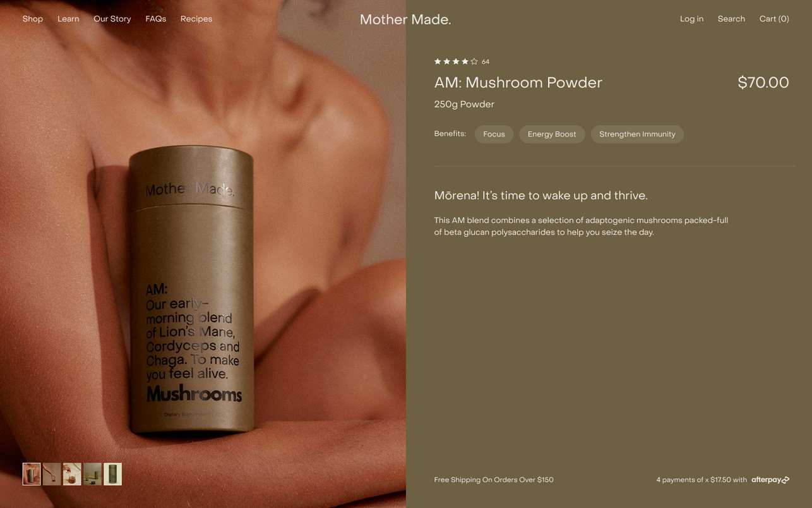This screenshot has height=508, width=812.
Task: Show the fifth product thumbnail image
Action: click(112, 474)
